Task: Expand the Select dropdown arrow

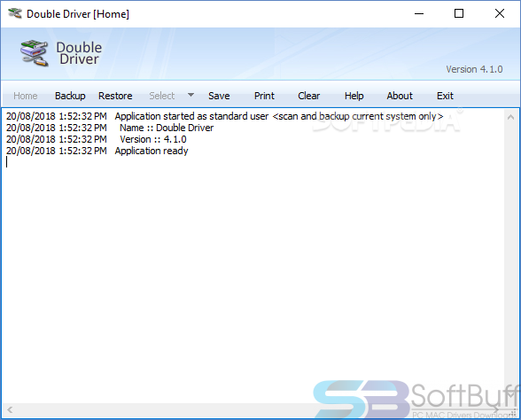Action: 191,95
